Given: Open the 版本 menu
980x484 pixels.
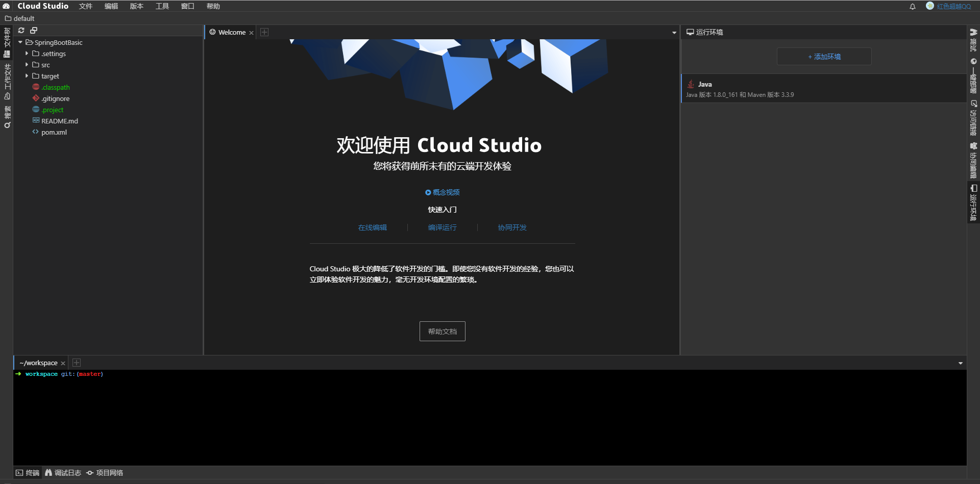Looking at the screenshot, I should click(137, 6).
